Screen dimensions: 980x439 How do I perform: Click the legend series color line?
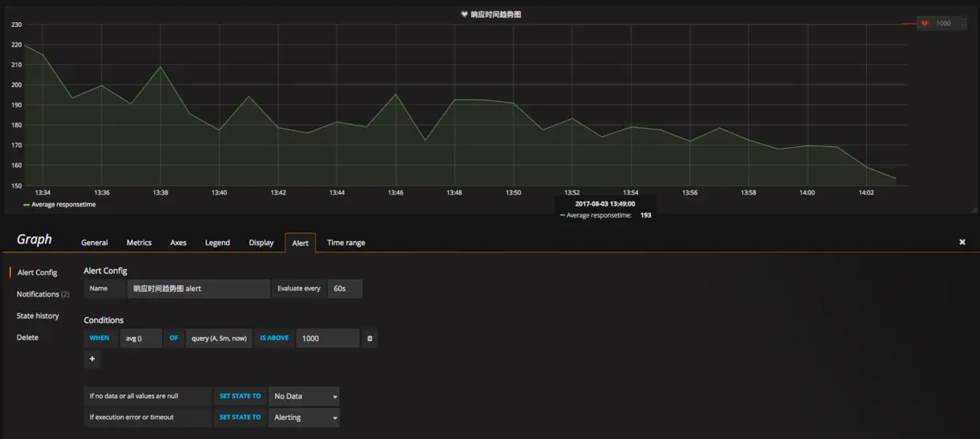pos(26,205)
